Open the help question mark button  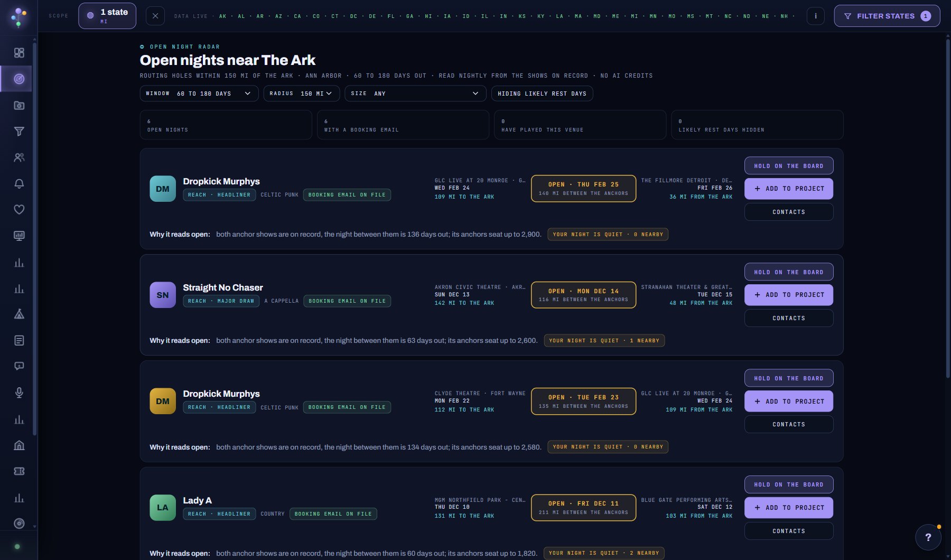click(928, 537)
